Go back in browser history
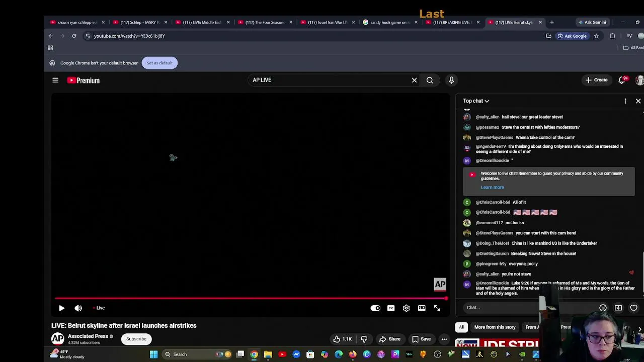Image resolution: width=644 pixels, height=362 pixels. point(51,36)
